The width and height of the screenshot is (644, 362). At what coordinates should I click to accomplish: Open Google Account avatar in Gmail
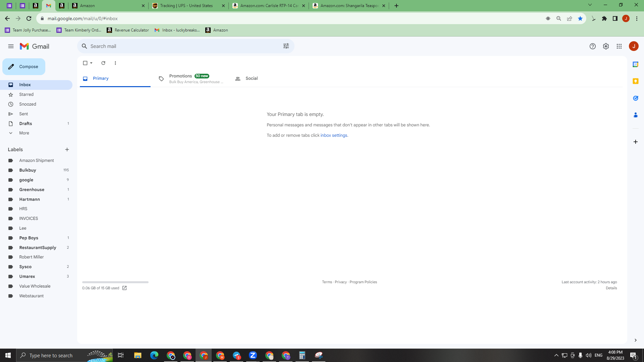634,46
